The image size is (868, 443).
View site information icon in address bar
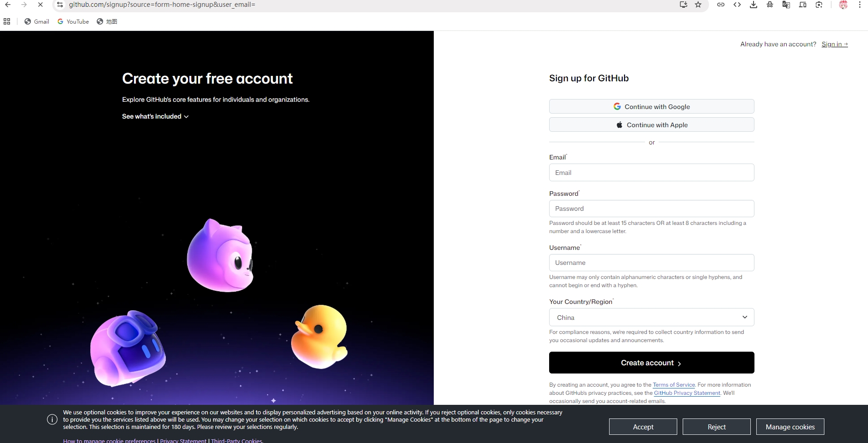(60, 5)
